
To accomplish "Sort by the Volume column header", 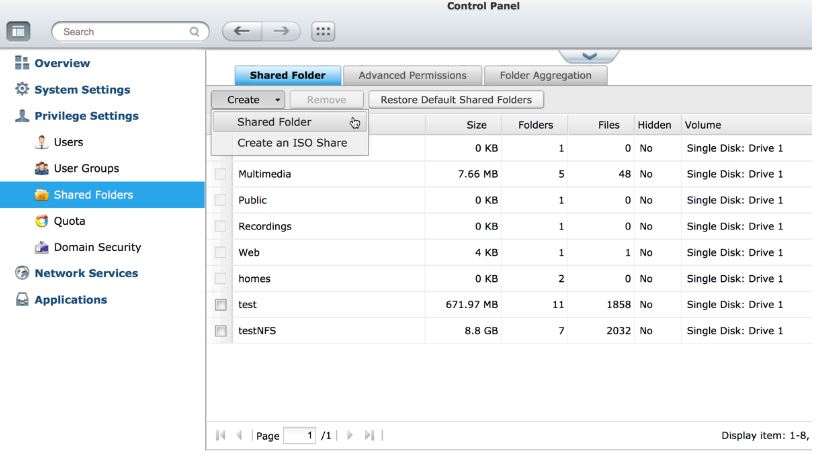I will tap(746, 125).
